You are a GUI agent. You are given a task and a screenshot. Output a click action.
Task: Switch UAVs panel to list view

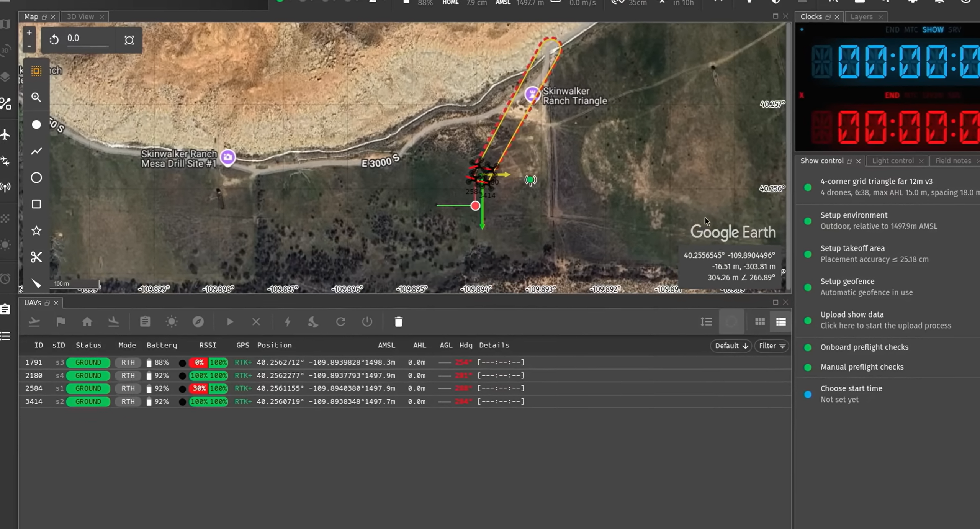[x=781, y=322]
